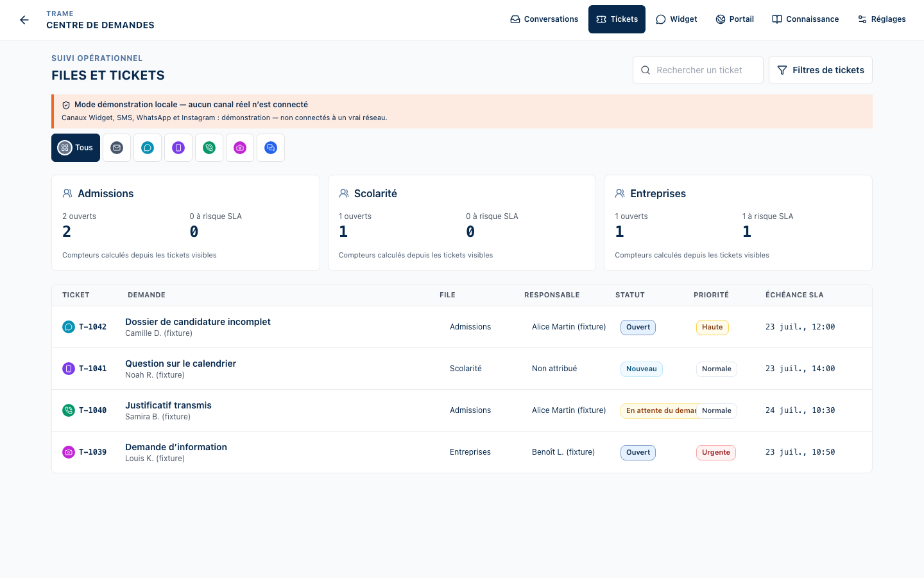Click the Rechercher un ticket search field
This screenshot has height=578, width=924.
[x=698, y=70]
